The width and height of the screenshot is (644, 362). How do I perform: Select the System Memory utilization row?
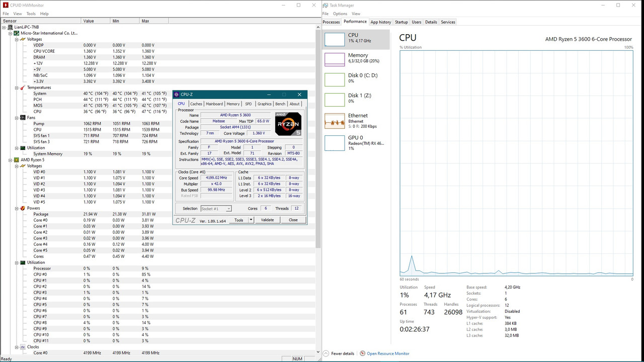[158, 154]
